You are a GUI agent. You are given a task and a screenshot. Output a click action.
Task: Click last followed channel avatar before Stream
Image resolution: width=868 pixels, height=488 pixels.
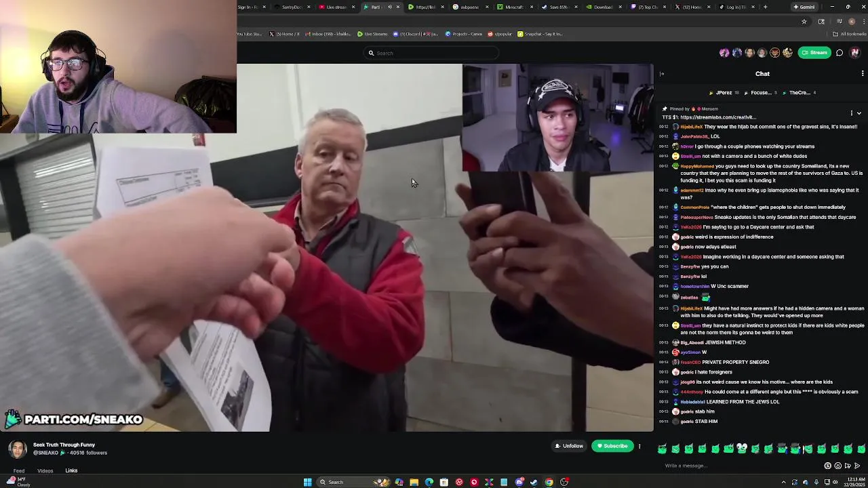[x=787, y=53]
